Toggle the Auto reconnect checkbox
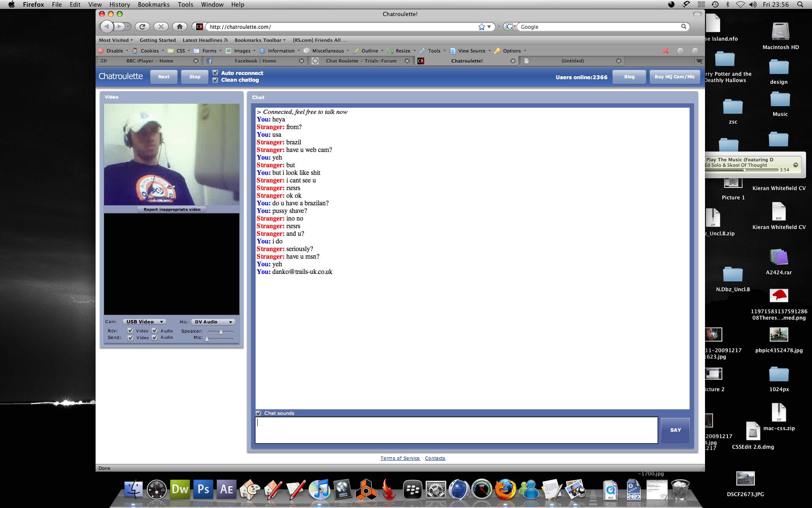This screenshot has height=508, width=812. 215,73
